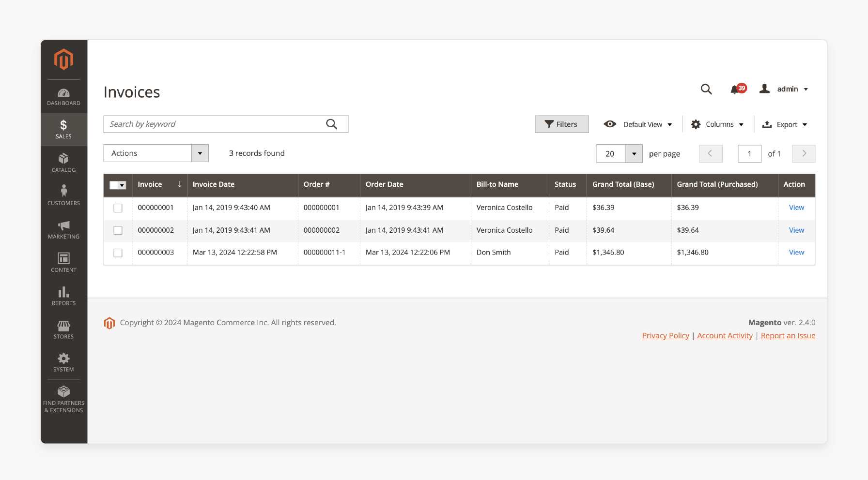The width and height of the screenshot is (868, 480).
Task: Click the per page value 20 field
Action: pyautogui.click(x=611, y=154)
